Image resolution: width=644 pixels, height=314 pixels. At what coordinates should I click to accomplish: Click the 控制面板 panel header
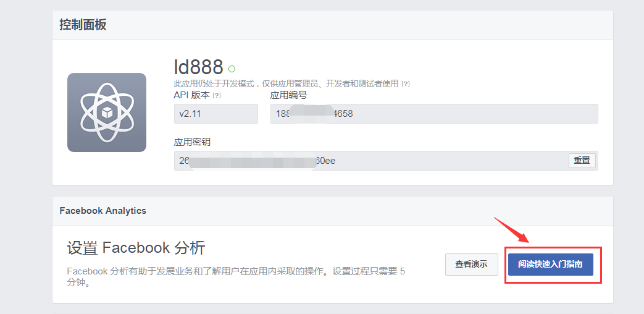tap(83, 25)
